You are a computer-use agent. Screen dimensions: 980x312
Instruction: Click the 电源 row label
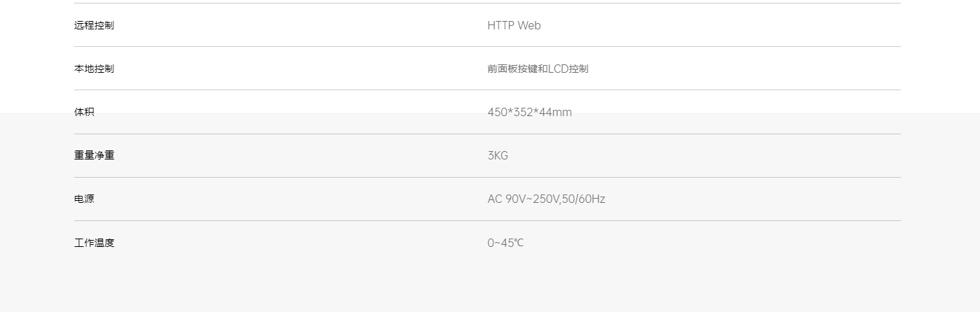point(84,199)
